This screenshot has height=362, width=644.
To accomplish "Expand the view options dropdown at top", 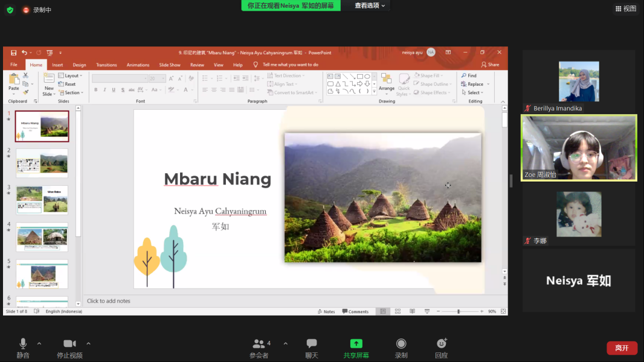I will click(370, 5).
